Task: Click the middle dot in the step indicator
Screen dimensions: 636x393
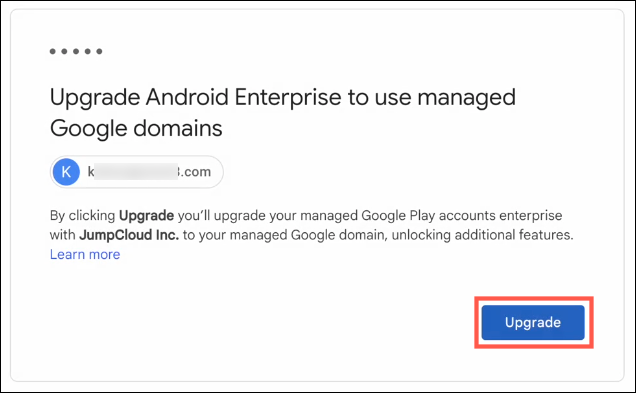Action: 76,51
